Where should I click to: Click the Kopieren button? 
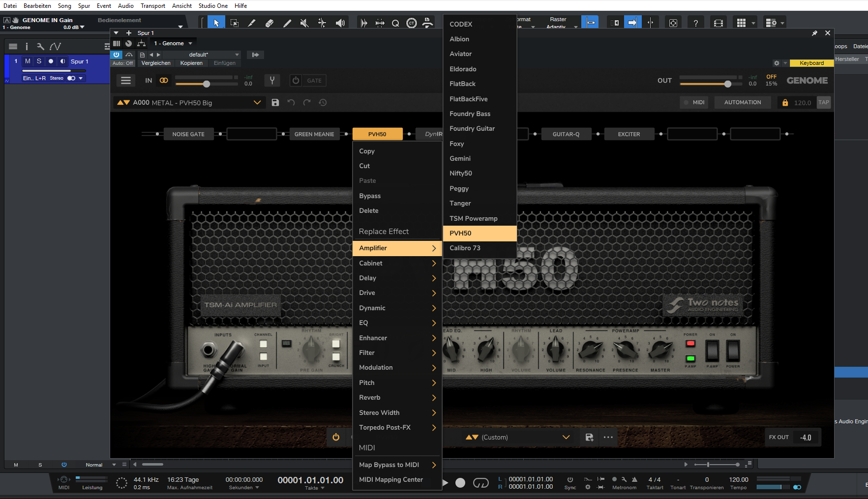tap(191, 63)
